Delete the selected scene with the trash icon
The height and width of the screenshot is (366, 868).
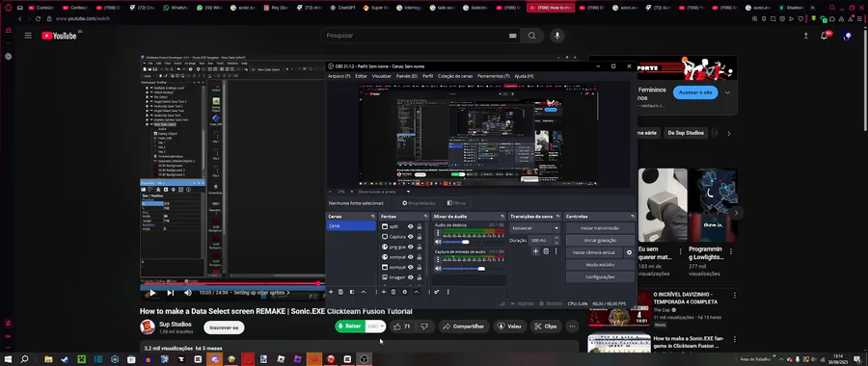pos(340,292)
